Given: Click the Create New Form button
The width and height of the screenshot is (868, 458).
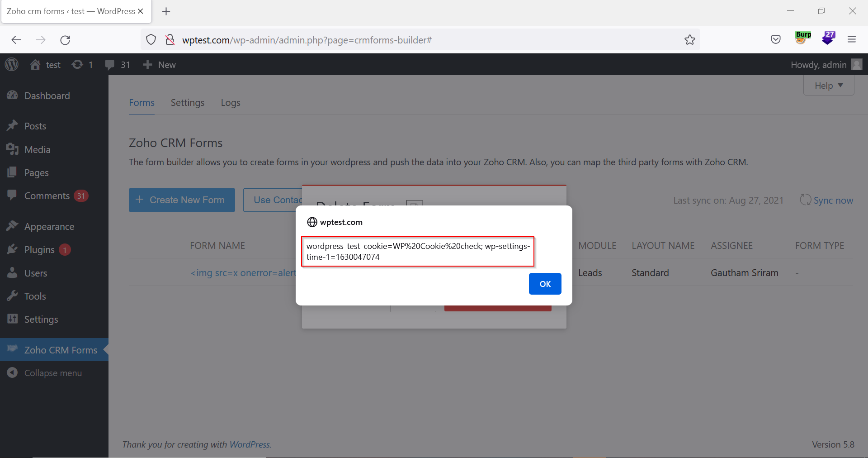Looking at the screenshot, I should pyautogui.click(x=182, y=200).
